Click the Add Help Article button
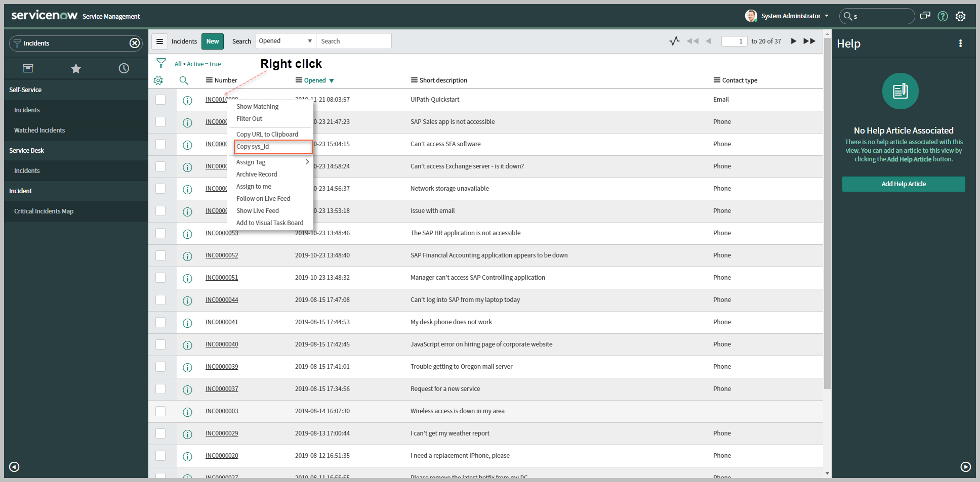This screenshot has width=980, height=482. pyautogui.click(x=904, y=184)
